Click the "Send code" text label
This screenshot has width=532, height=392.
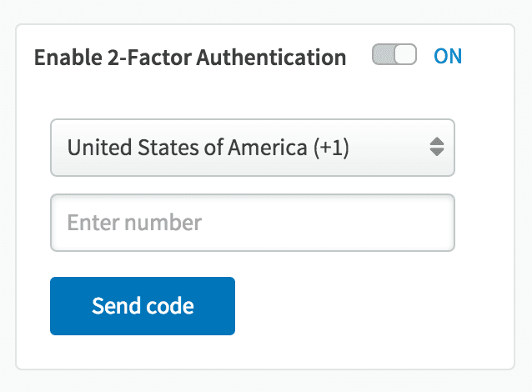pyautogui.click(x=143, y=306)
